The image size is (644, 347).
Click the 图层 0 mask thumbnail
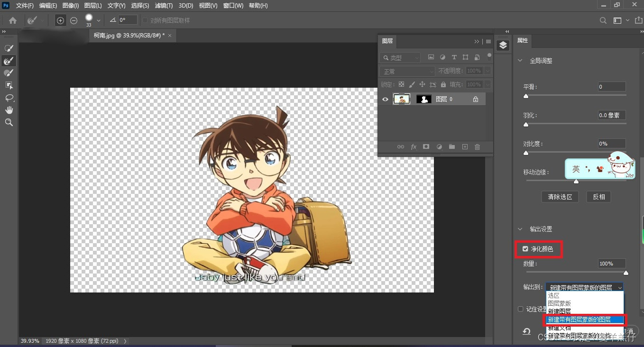(424, 99)
